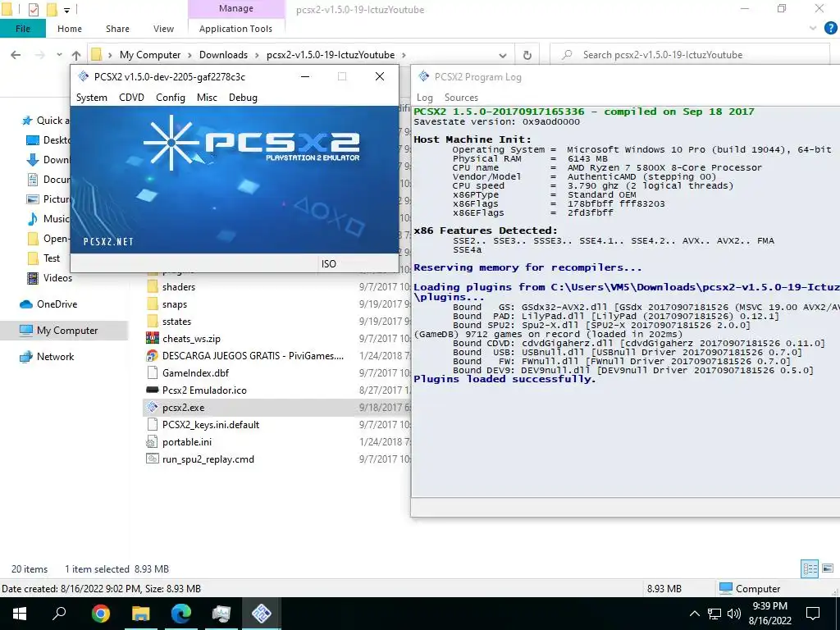Refresh the Explorer folder view

527,55
